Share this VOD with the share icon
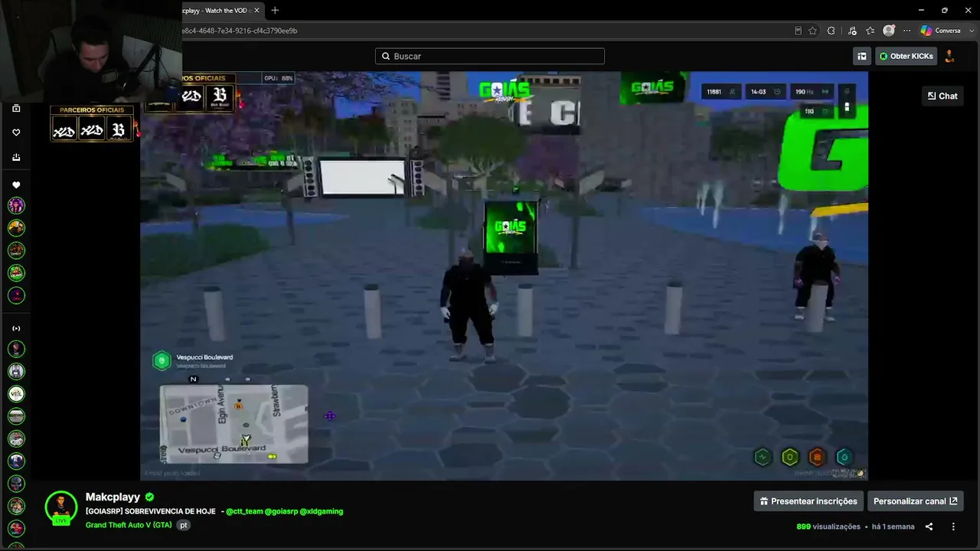Image resolution: width=980 pixels, height=551 pixels. (929, 527)
